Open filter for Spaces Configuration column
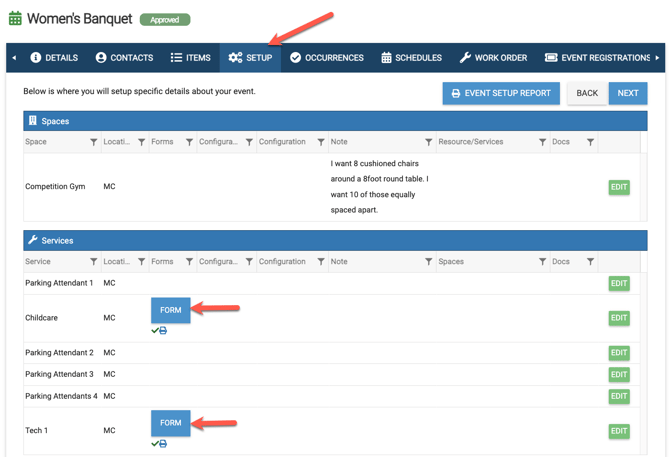The height and width of the screenshot is (457, 670). (x=321, y=142)
